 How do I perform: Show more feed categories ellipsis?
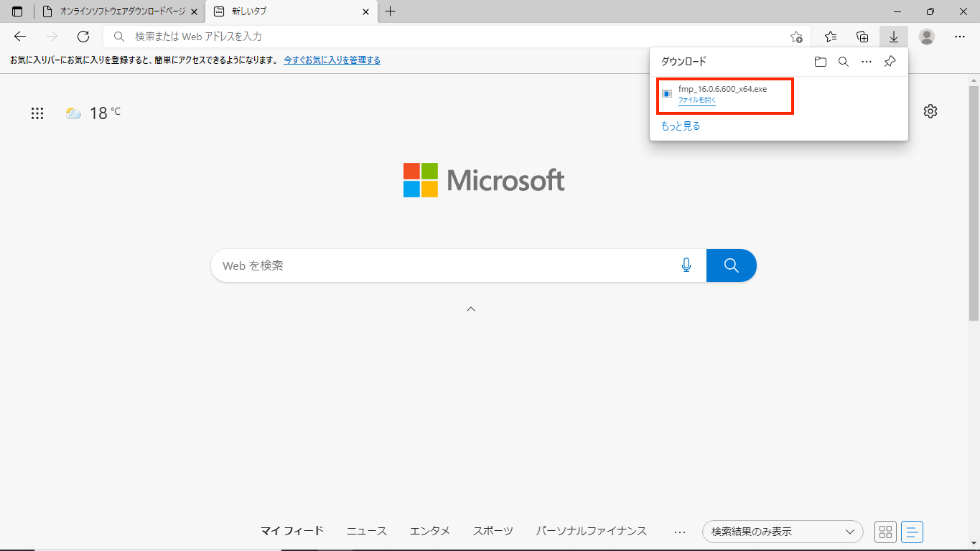click(680, 532)
